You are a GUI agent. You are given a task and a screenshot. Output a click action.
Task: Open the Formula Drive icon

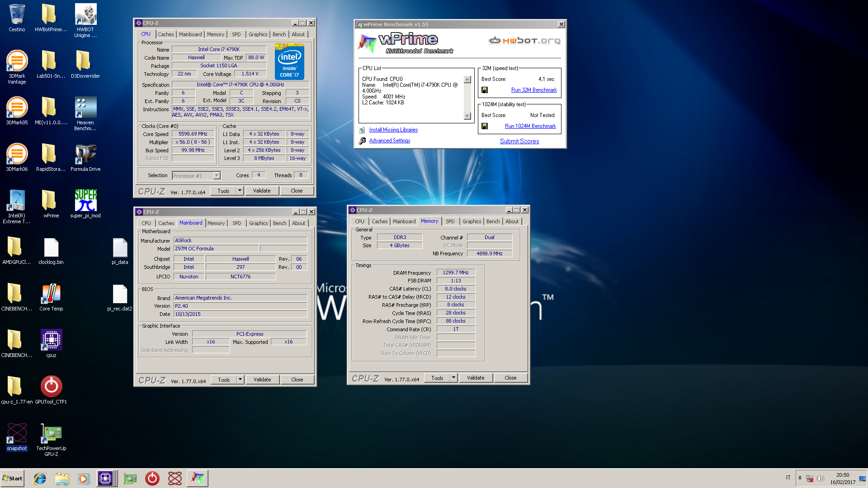coord(85,157)
